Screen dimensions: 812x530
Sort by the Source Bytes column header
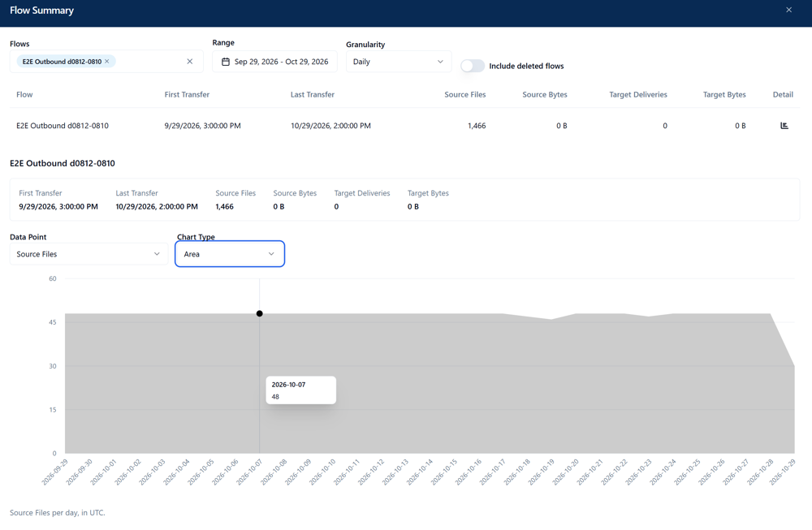pos(545,94)
